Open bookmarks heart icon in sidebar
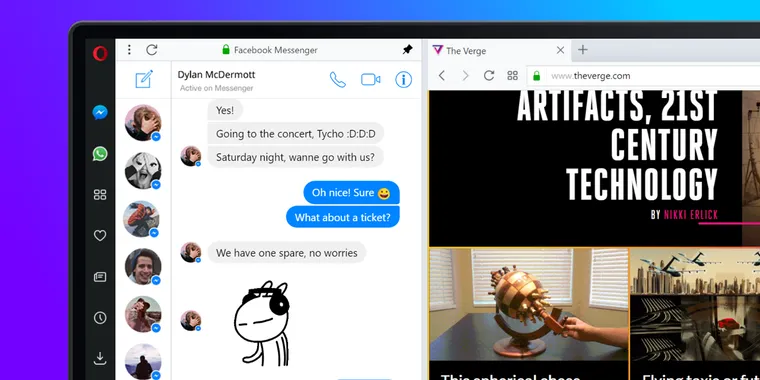The height and width of the screenshot is (380, 760). pyautogui.click(x=100, y=236)
